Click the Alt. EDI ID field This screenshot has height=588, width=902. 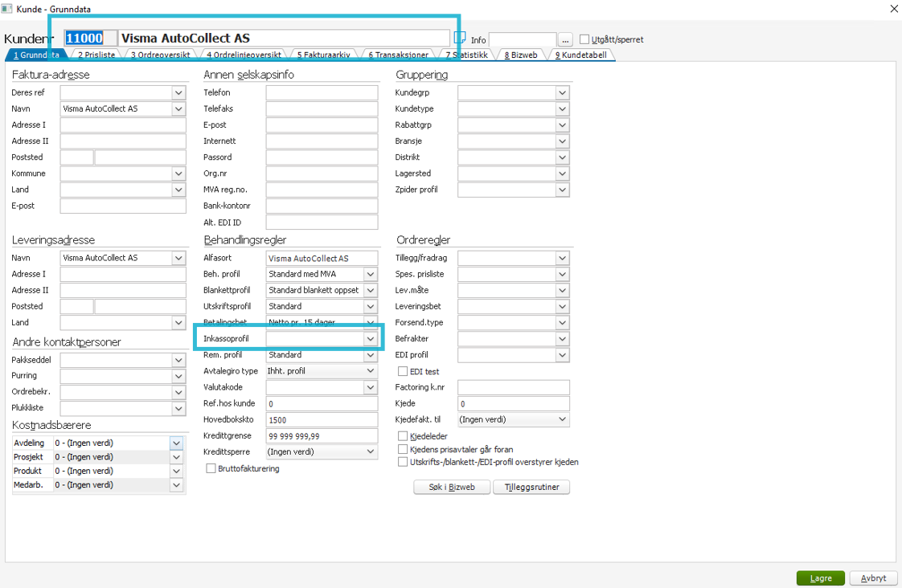[x=322, y=223]
